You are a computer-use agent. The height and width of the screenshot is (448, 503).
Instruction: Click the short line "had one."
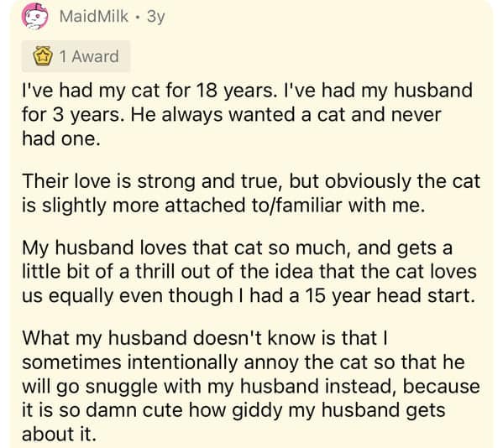[x=61, y=138]
